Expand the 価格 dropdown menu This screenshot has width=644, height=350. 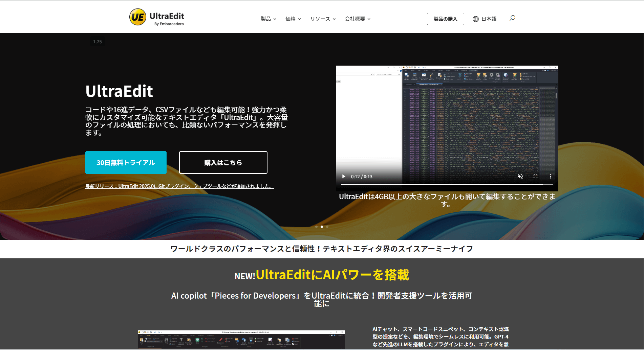(x=293, y=19)
